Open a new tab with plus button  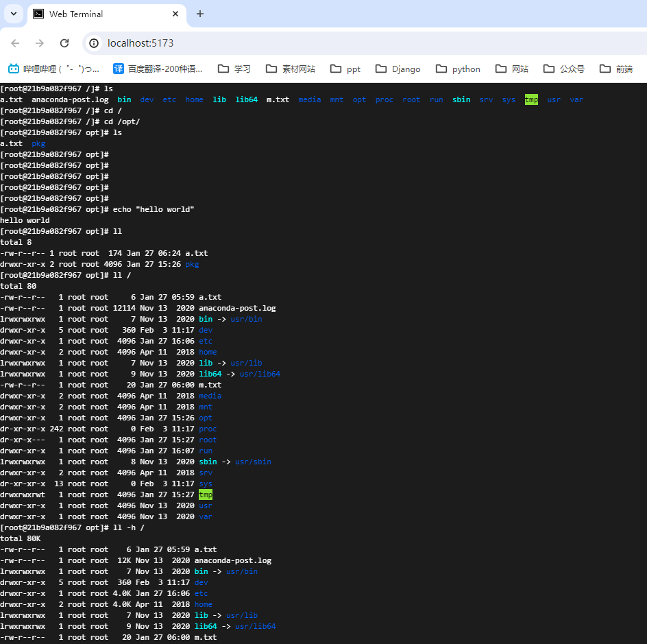point(200,14)
